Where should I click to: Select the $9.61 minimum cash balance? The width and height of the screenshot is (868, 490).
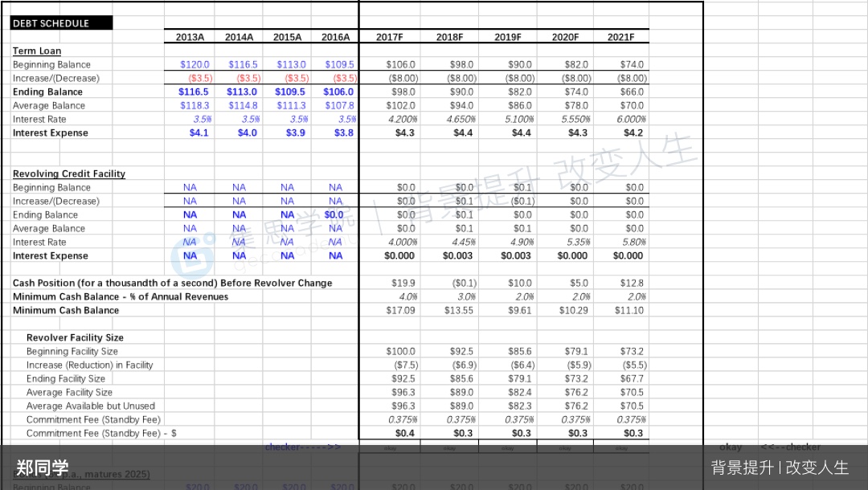(x=520, y=311)
